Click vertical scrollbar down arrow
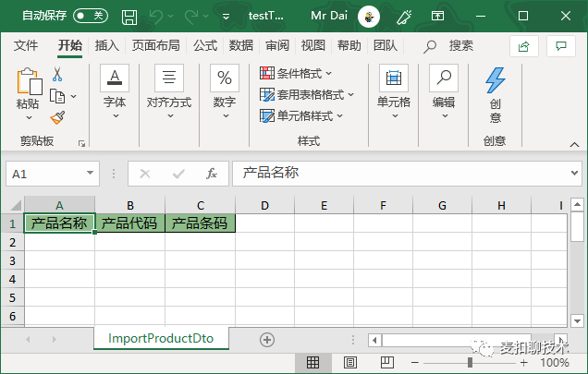This screenshot has height=374, width=588. tap(577, 320)
